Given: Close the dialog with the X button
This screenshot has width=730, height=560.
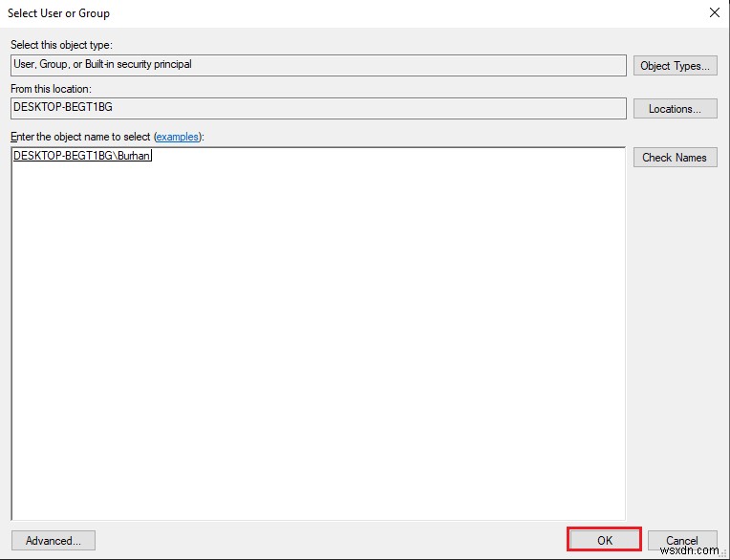Looking at the screenshot, I should [x=715, y=12].
